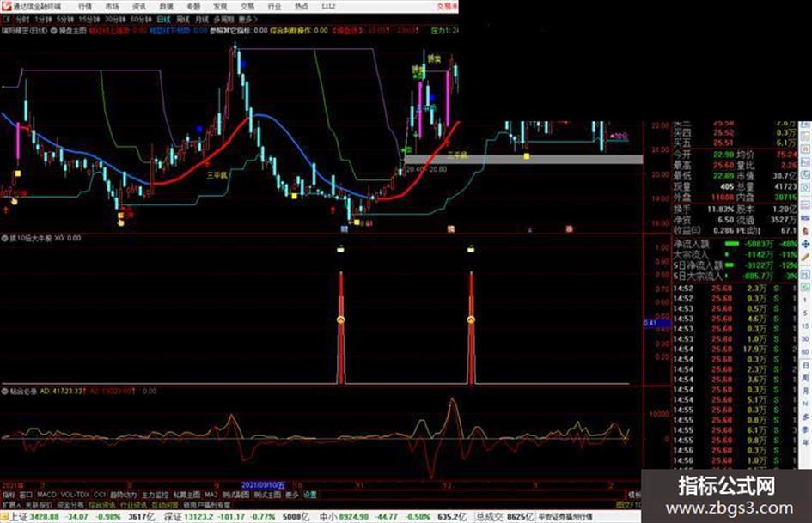Select the 周线 period tab

(x=183, y=19)
